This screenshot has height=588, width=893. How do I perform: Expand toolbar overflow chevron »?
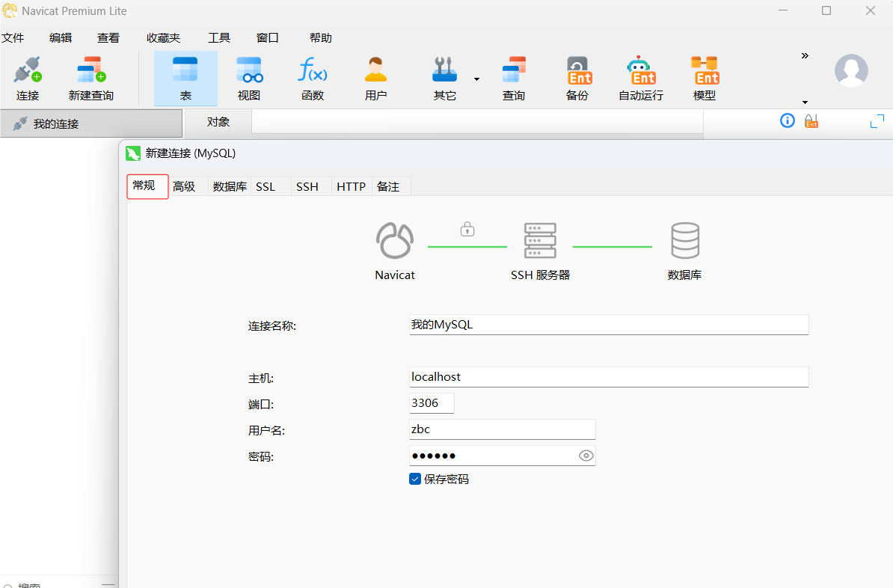(805, 55)
